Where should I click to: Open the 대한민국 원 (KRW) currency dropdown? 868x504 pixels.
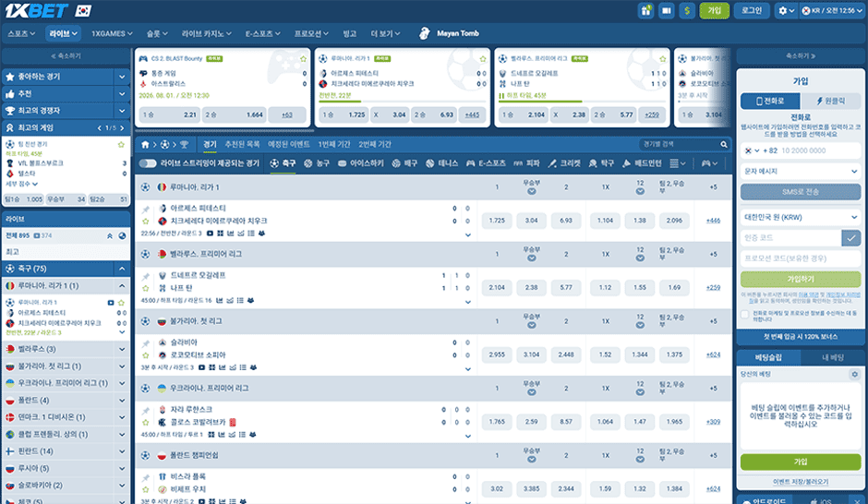801,218
